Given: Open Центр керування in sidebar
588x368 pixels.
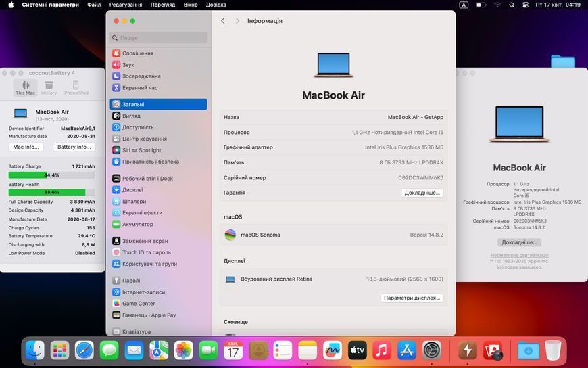Looking at the screenshot, I should click(158, 139).
